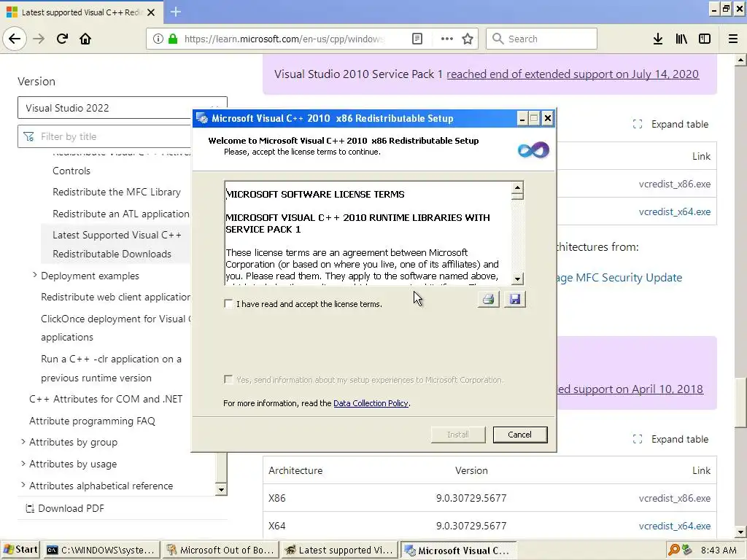The image size is (747, 560).
Task: Click the address bar URL
Action: pos(284,39)
